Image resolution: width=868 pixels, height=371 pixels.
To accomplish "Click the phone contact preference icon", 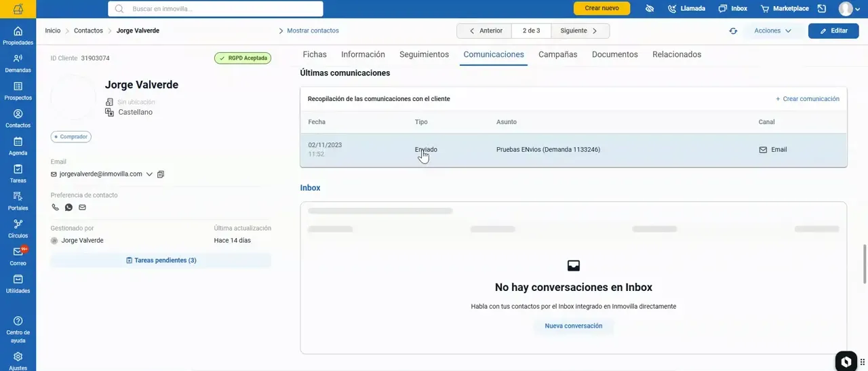I will pos(56,208).
